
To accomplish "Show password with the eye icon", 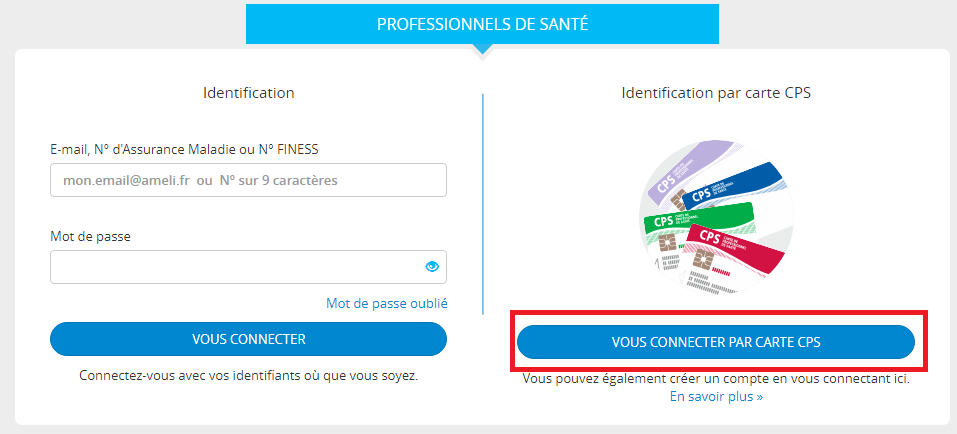I will [432, 266].
